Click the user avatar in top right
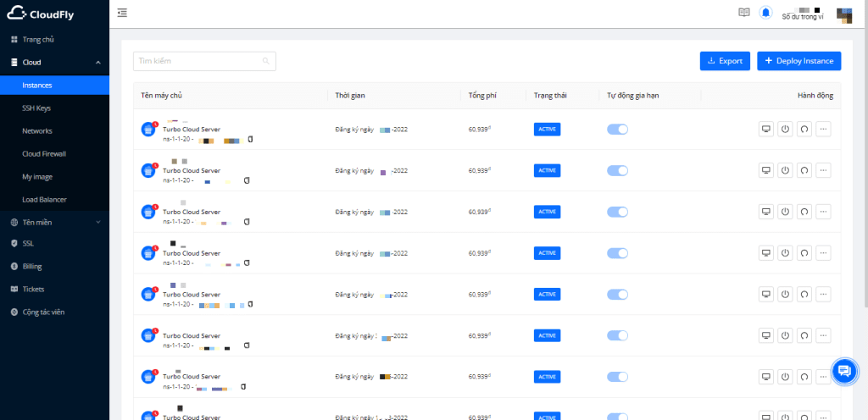This screenshot has height=420, width=868. (844, 14)
